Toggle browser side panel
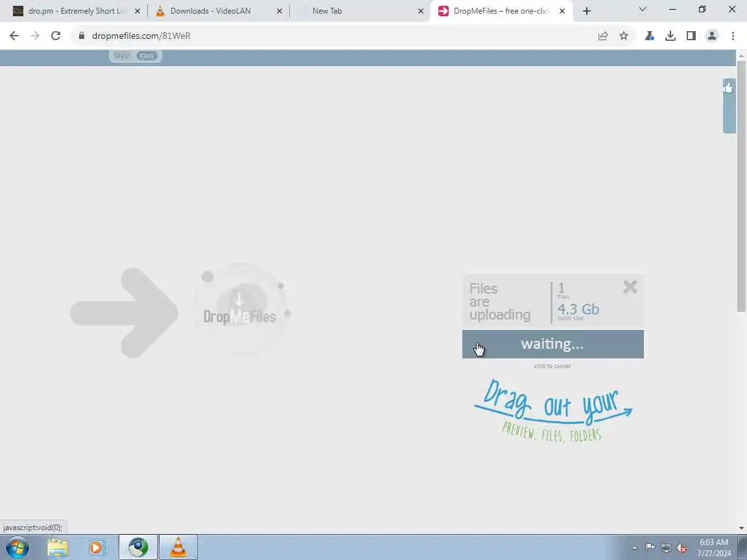 691,36
